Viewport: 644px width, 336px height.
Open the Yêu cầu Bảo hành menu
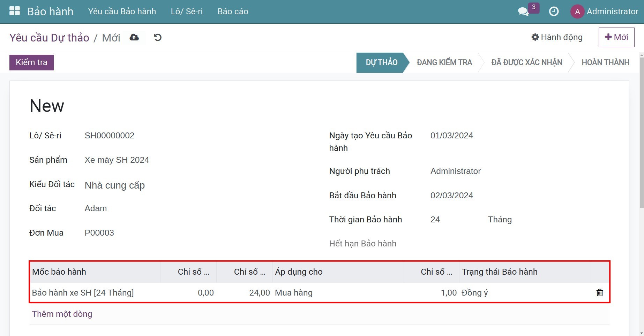pyautogui.click(x=122, y=12)
